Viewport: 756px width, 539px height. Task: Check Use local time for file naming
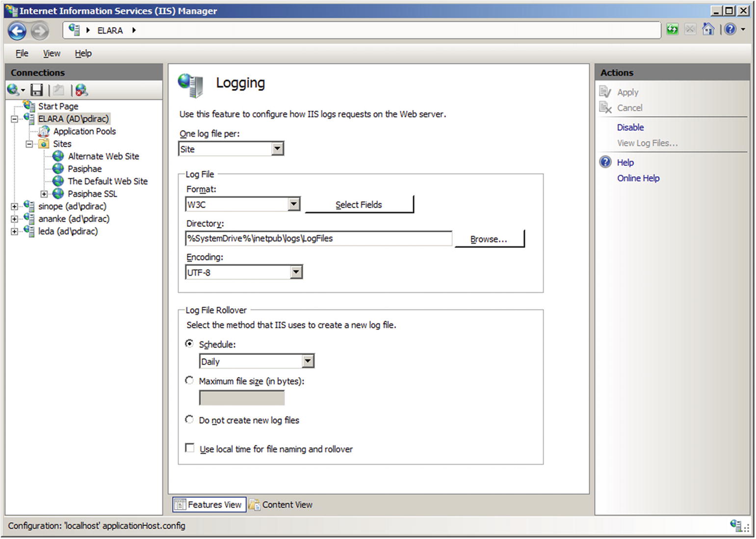click(190, 448)
